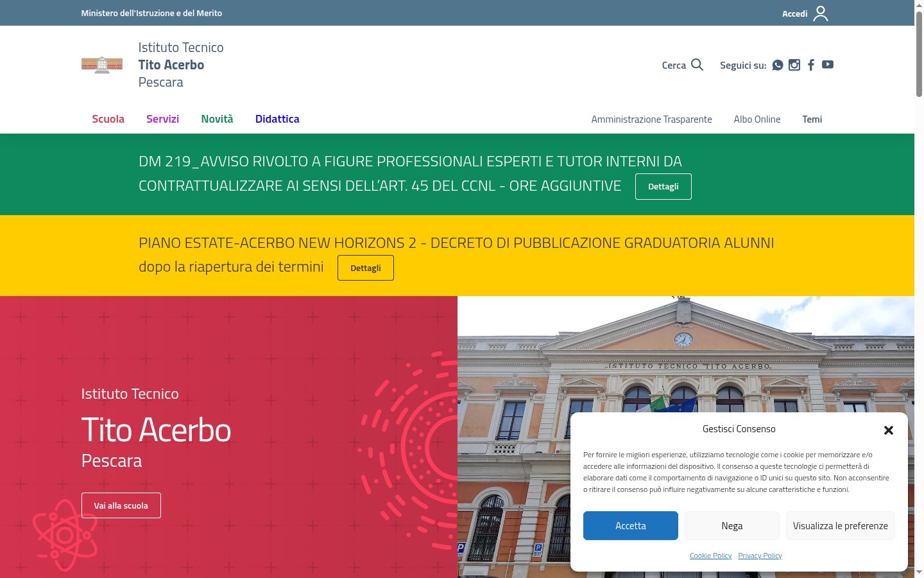
Task: Open the Albo Online link
Action: [x=757, y=119]
